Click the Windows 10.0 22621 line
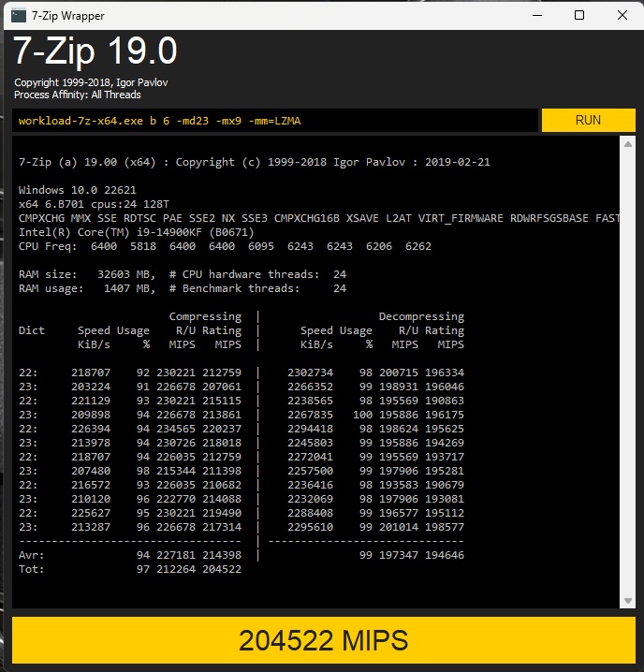This screenshot has height=672, width=644. tap(77, 190)
